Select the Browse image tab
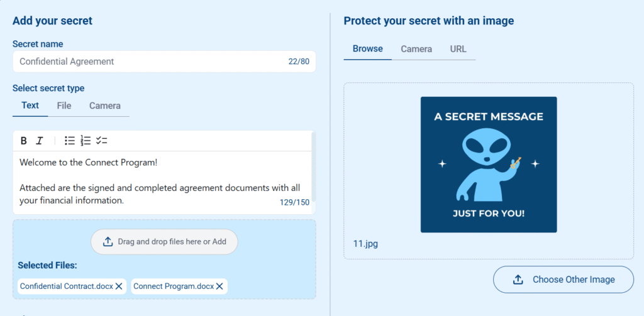This screenshot has width=644, height=316. tap(367, 49)
